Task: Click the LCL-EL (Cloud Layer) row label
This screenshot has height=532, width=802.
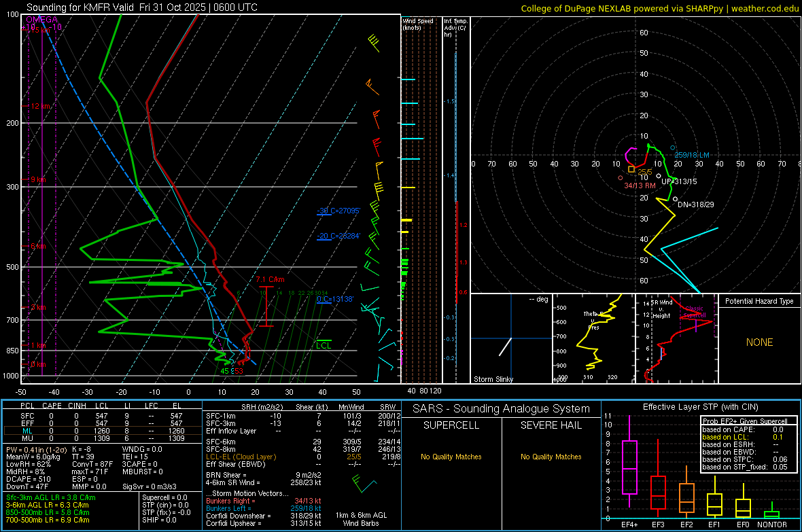Action: click(241, 457)
